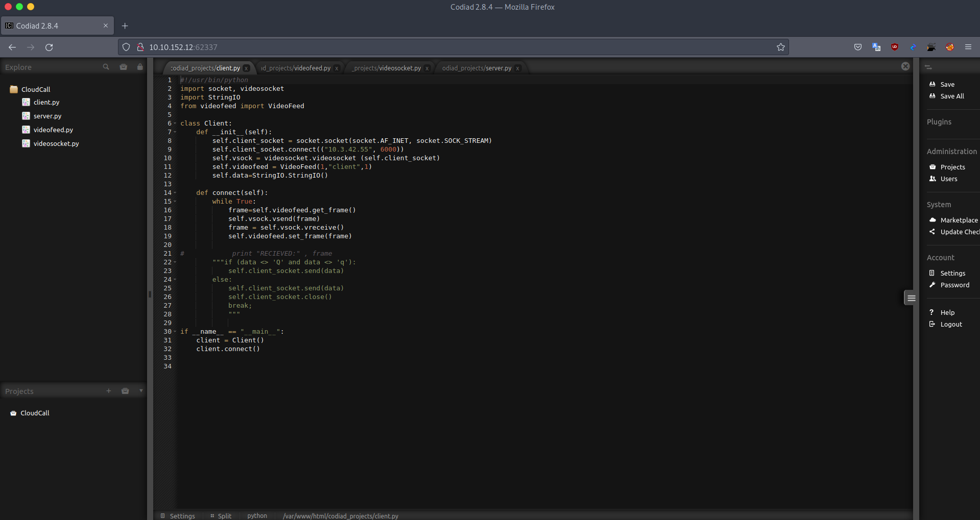Toggle the lock icon in Explore panel

click(x=140, y=67)
